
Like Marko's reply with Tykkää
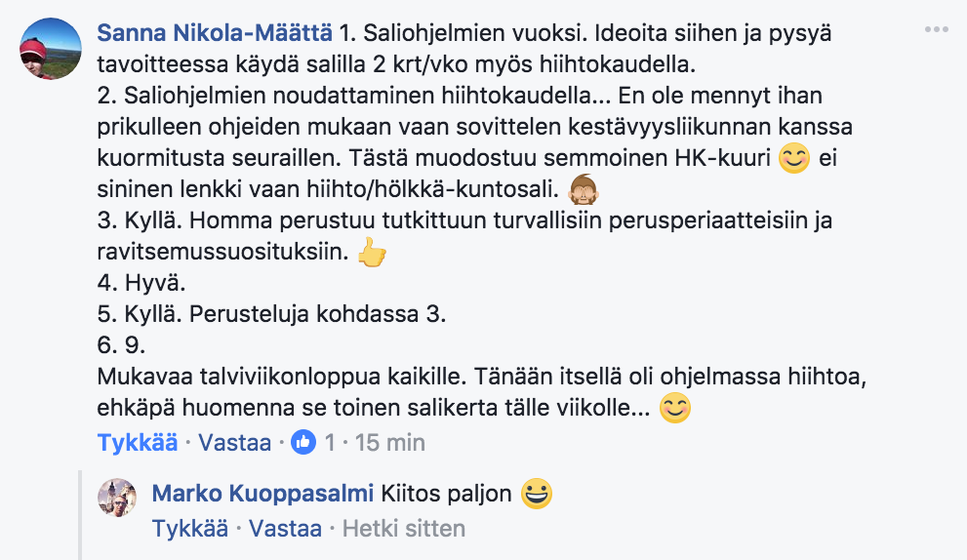pyautogui.click(x=190, y=529)
